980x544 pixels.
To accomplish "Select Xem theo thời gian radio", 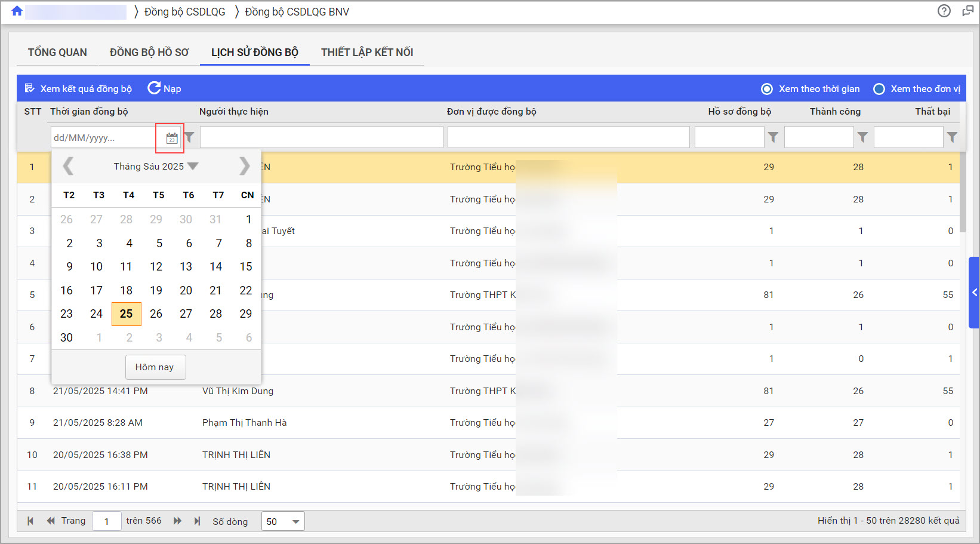I will [767, 89].
